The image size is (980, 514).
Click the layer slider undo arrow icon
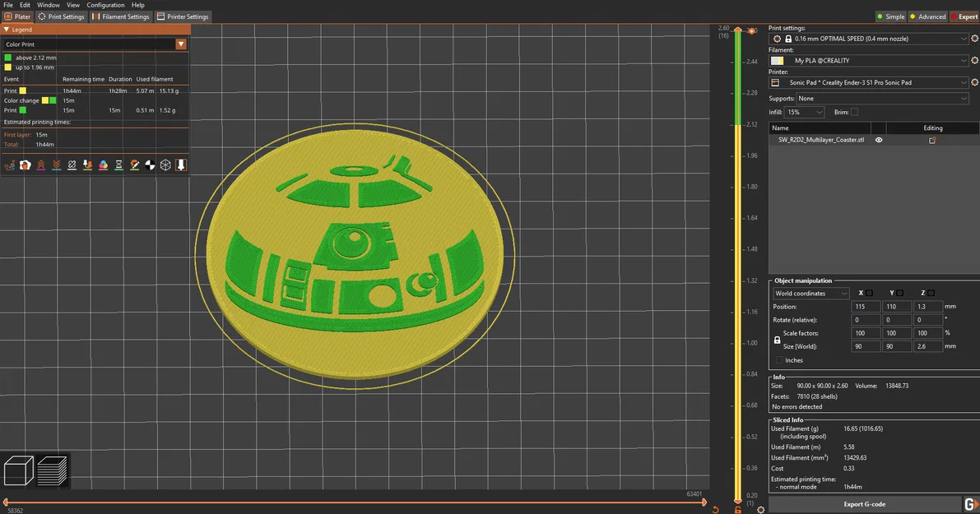coord(716,510)
